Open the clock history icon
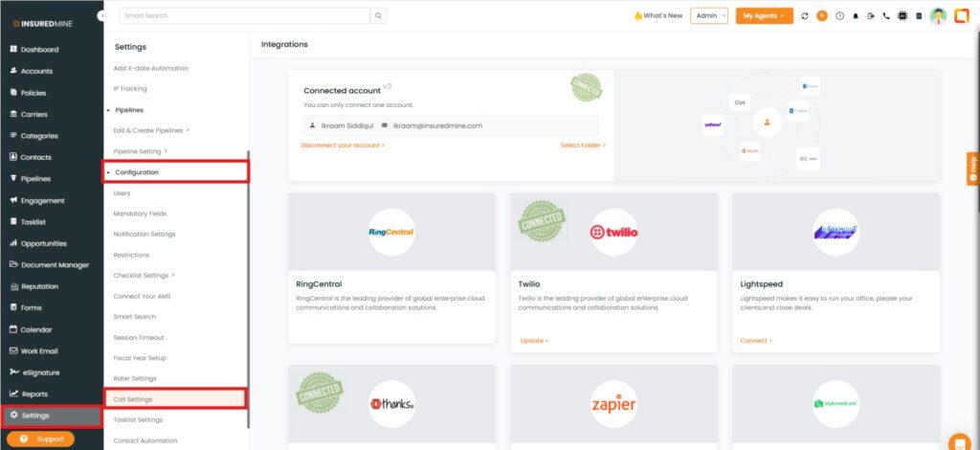Image resolution: width=980 pixels, height=450 pixels. [839, 16]
